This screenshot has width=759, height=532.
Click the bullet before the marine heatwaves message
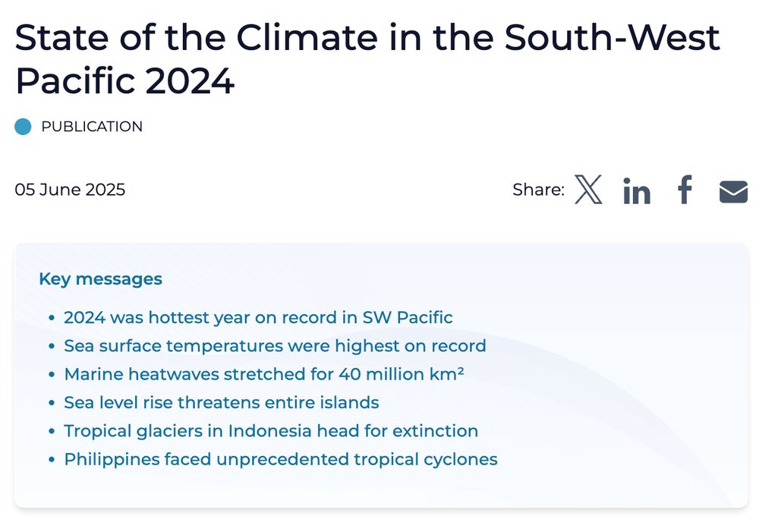click(x=52, y=375)
